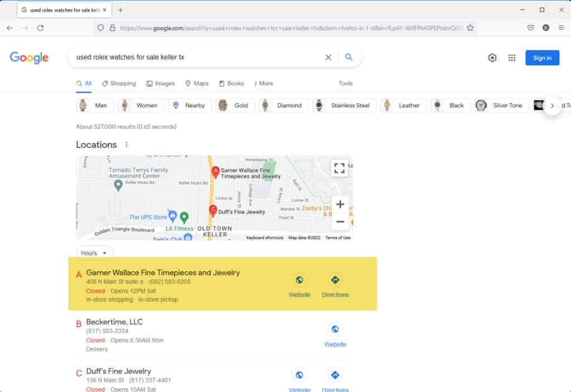Click Tornado Terrys Amusement Center marker
Screen dimensions: 571x392
pyautogui.click(x=118, y=186)
